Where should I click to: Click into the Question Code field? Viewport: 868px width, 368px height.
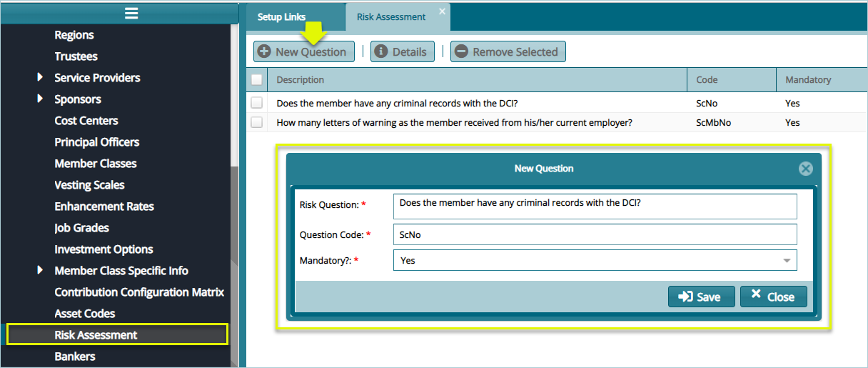tap(595, 234)
